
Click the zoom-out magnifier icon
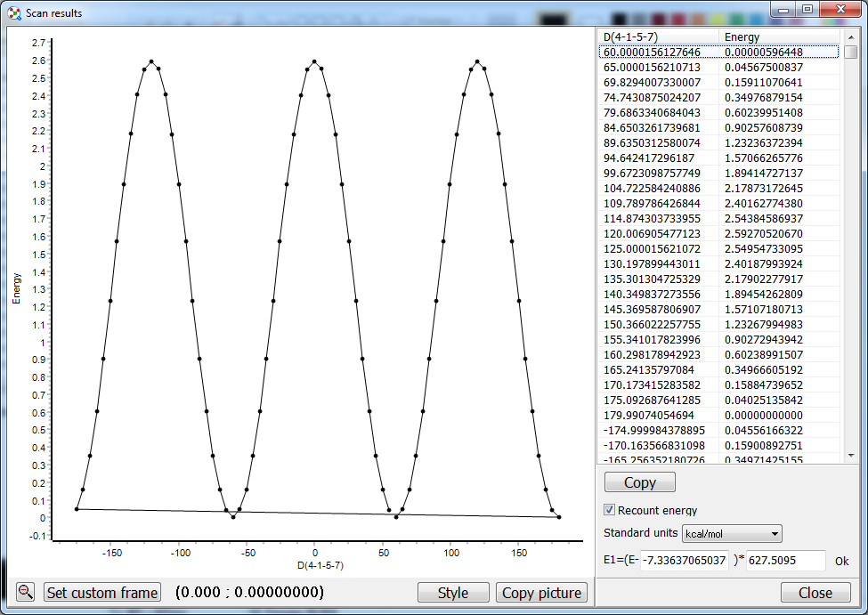[25, 592]
